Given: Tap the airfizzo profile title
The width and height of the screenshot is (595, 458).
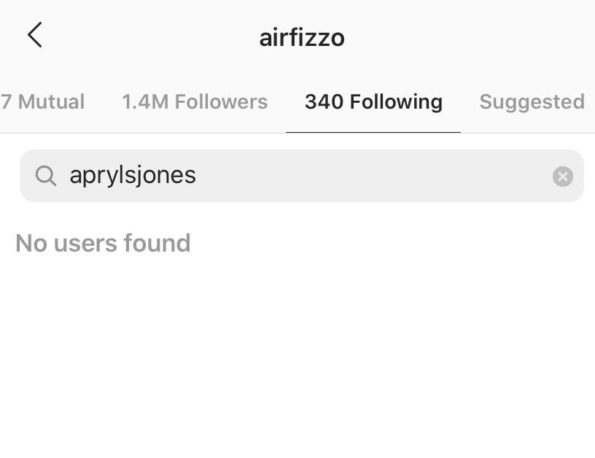Looking at the screenshot, I should pos(302,38).
